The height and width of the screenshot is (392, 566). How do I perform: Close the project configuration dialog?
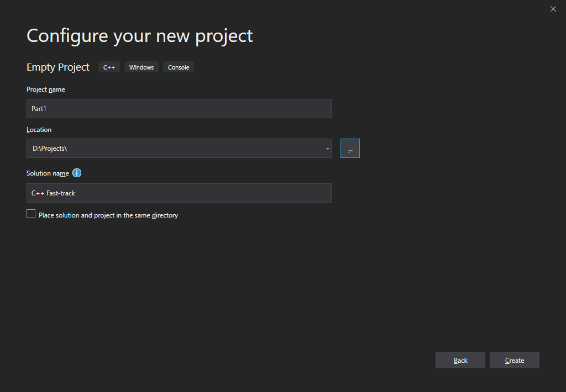click(x=553, y=9)
